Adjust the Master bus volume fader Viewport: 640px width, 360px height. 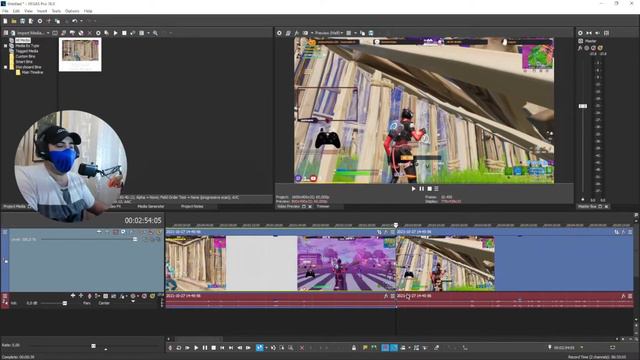click(x=583, y=106)
